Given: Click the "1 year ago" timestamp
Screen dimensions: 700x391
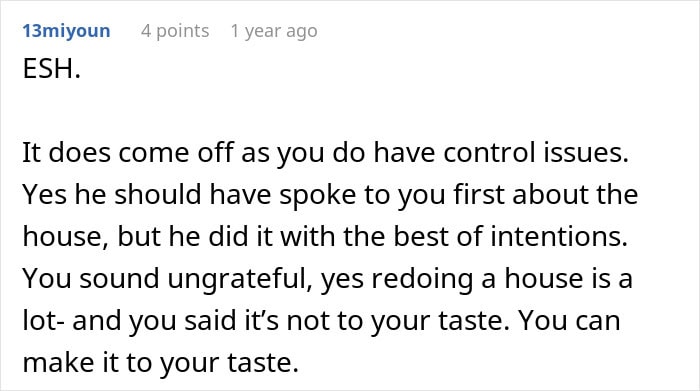Looking at the screenshot, I should point(274,31).
